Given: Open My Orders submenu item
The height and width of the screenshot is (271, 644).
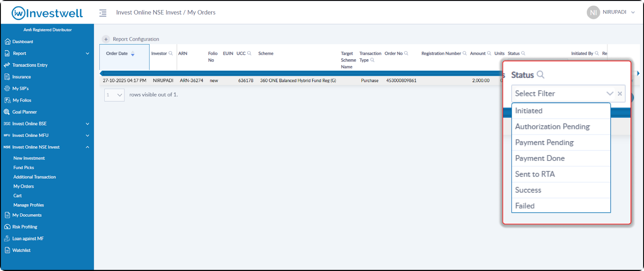Looking at the screenshot, I should coord(24,186).
